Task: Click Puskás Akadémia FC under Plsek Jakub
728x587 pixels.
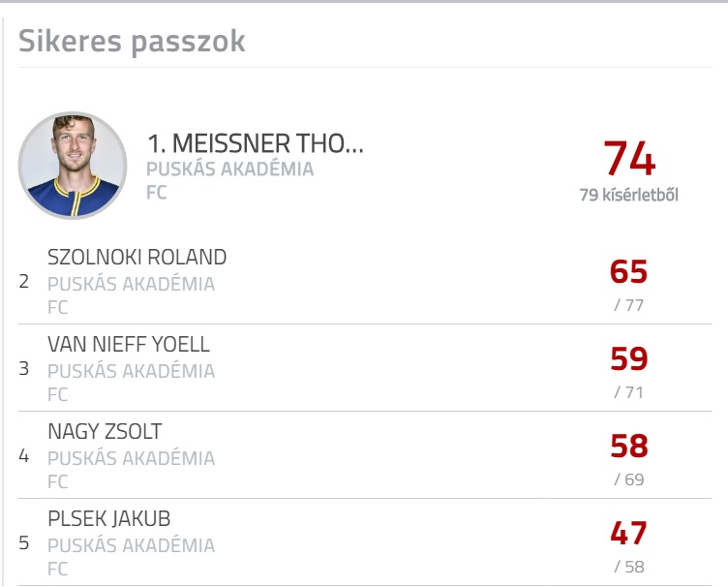Action: click(x=131, y=557)
